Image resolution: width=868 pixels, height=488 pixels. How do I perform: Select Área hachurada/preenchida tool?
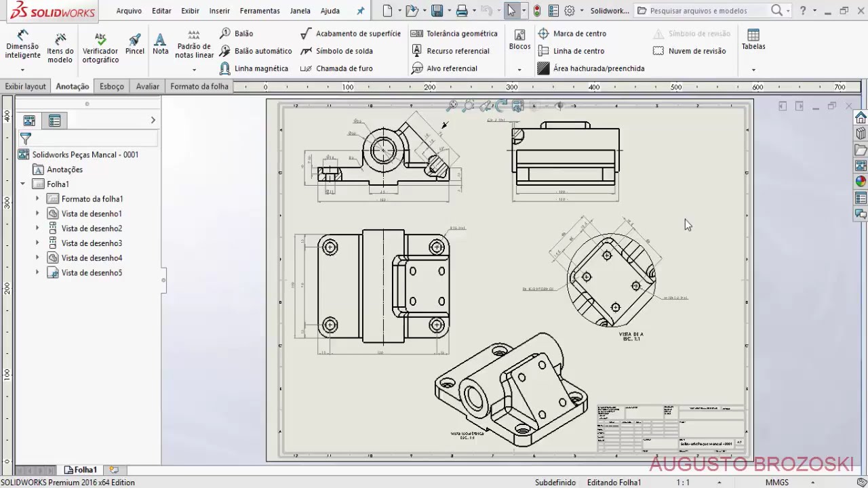coord(591,68)
